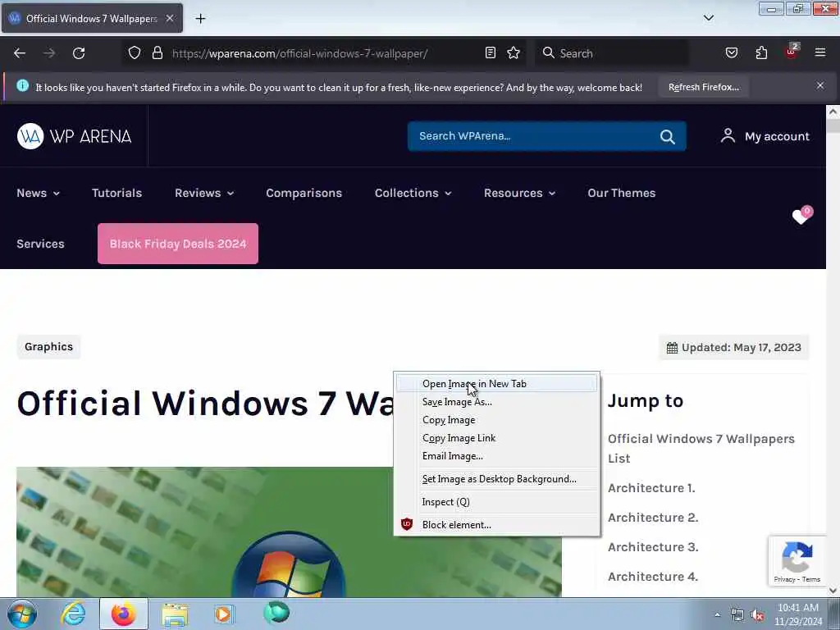Choose Email Image menu entry

(x=496, y=456)
